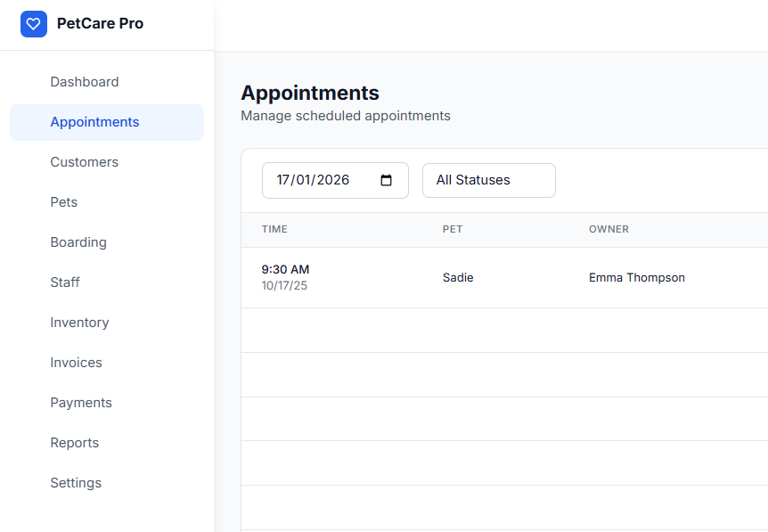
Task: Go to Customers section
Action: click(x=107, y=162)
